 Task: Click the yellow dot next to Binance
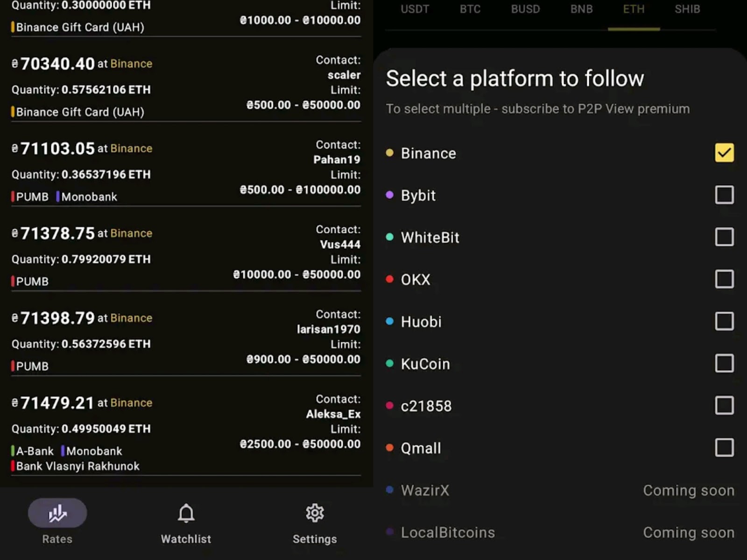[x=389, y=153]
